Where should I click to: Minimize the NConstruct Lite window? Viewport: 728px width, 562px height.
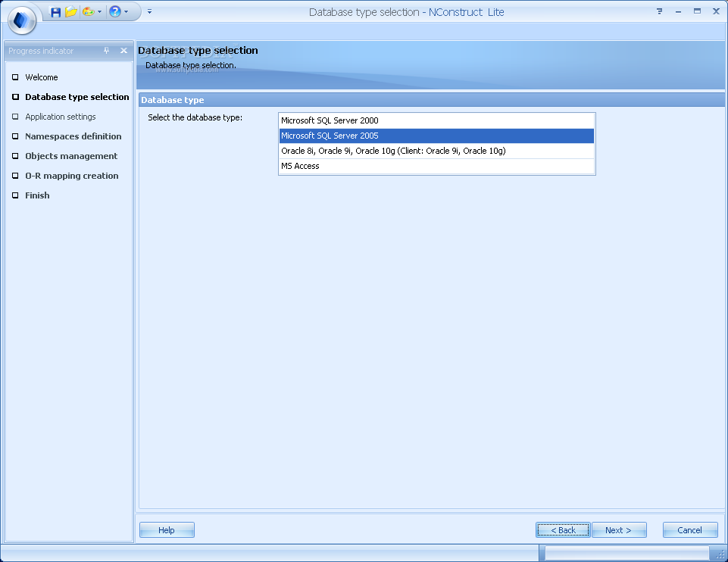[678, 11]
